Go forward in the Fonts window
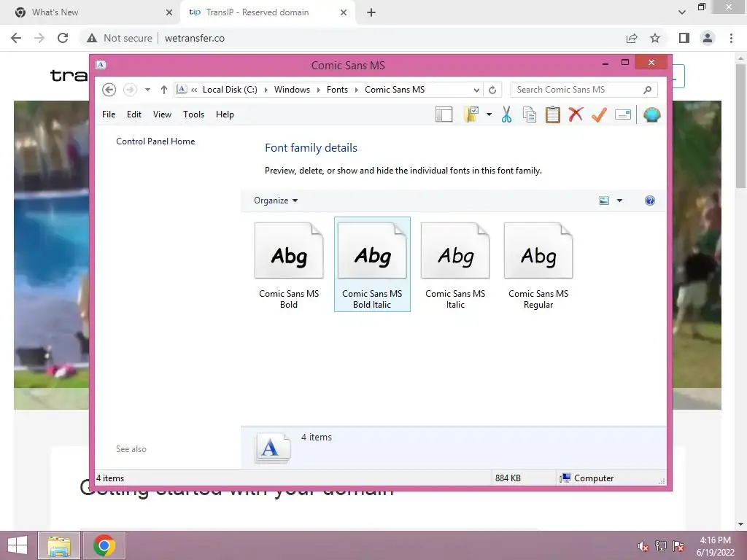 click(x=130, y=90)
